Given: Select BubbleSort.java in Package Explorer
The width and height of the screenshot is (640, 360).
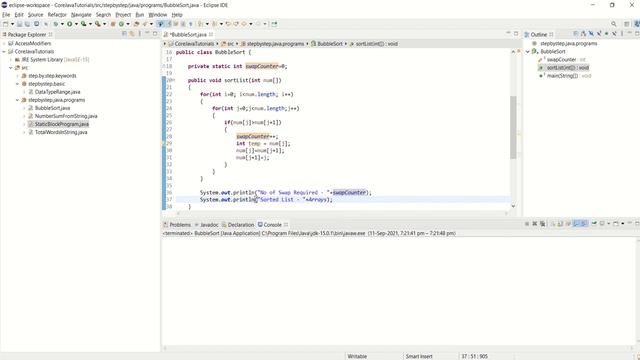Looking at the screenshot, I should [x=52, y=108].
